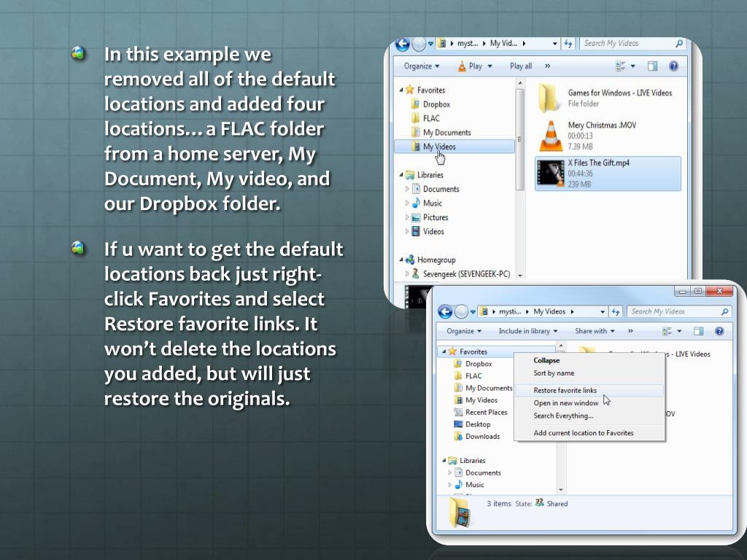The width and height of the screenshot is (747, 560).
Task: Select the Games for Windows - LIVE Videos folder
Action: click(606, 98)
